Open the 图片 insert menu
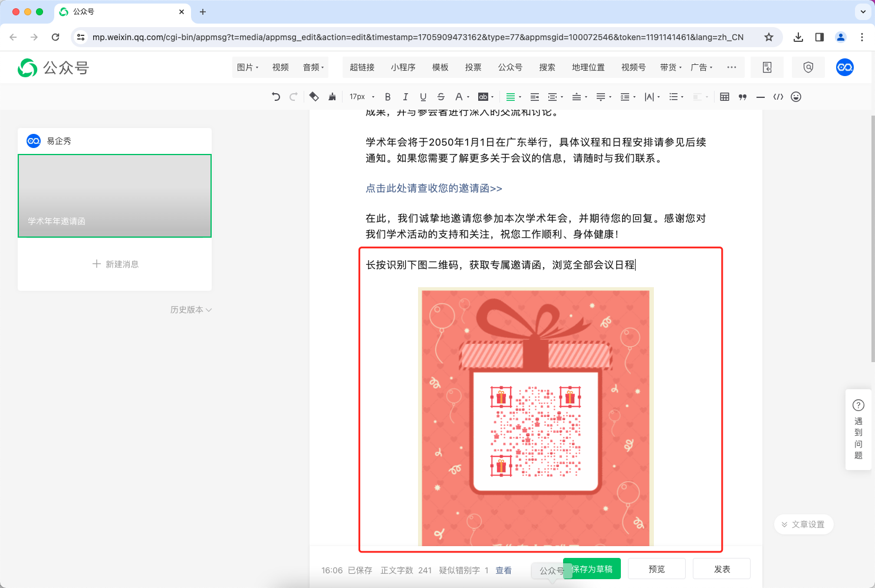Screen dimensions: 875x588 [x=248, y=67]
